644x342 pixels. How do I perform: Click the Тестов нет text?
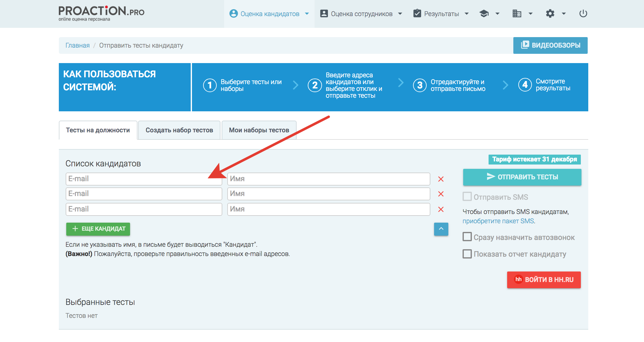click(x=81, y=316)
